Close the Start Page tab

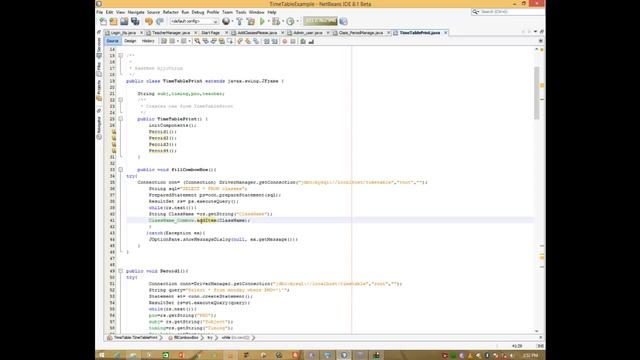[227, 33]
